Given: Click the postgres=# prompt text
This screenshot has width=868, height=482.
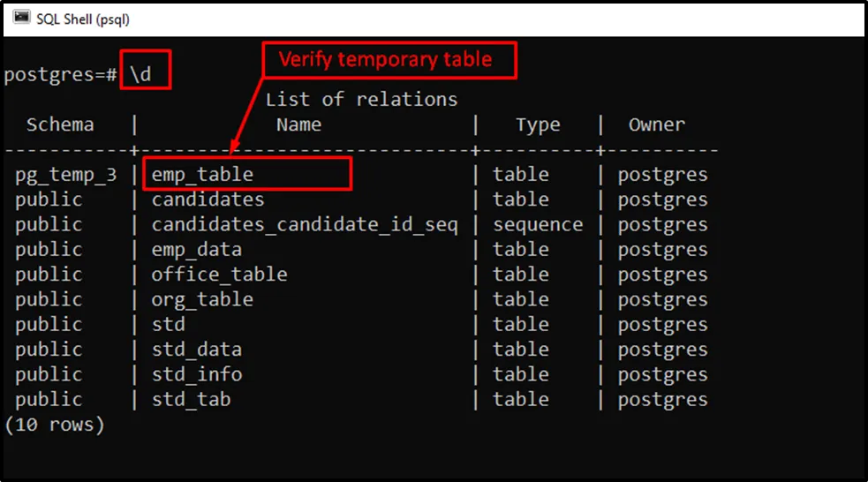Looking at the screenshot, I should click(60, 74).
